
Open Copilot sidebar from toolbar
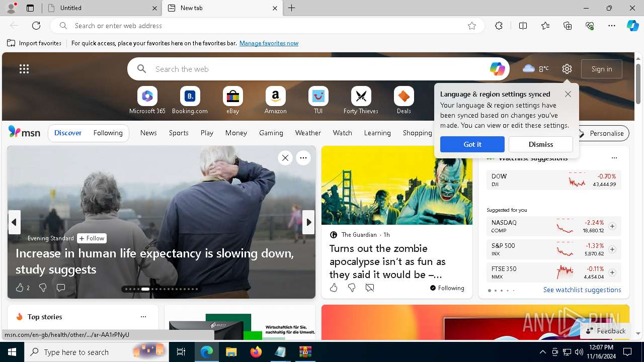[632, 26]
